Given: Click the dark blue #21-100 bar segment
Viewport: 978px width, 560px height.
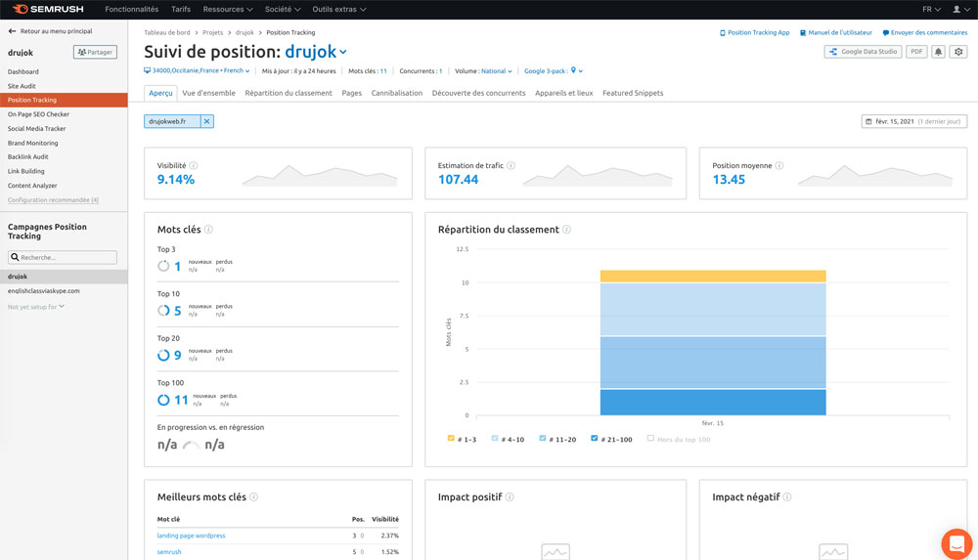Looking at the screenshot, I should coord(713,403).
